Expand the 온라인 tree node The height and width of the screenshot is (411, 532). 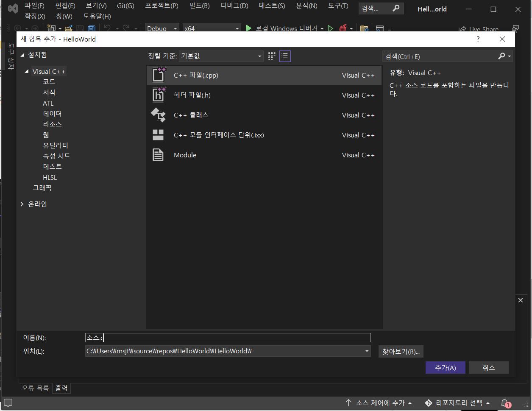click(22, 204)
